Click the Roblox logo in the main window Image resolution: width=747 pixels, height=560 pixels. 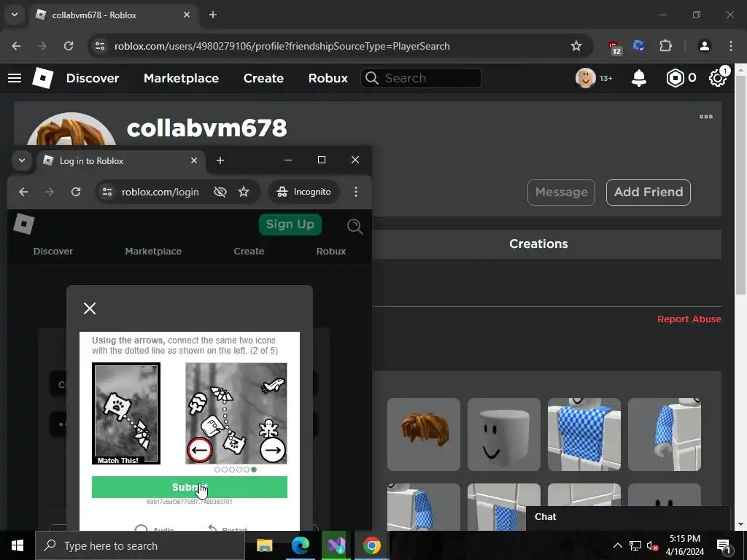pyautogui.click(x=42, y=78)
